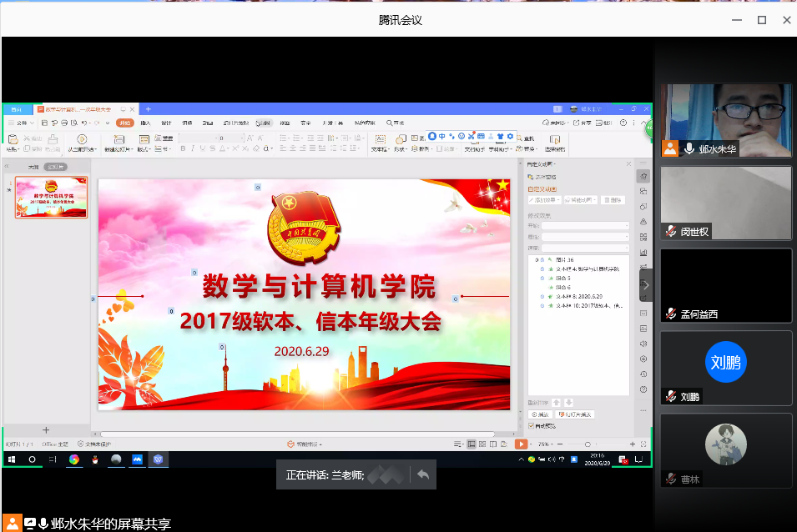Close the custom animation side panel
The image size is (797, 532).
point(629,164)
